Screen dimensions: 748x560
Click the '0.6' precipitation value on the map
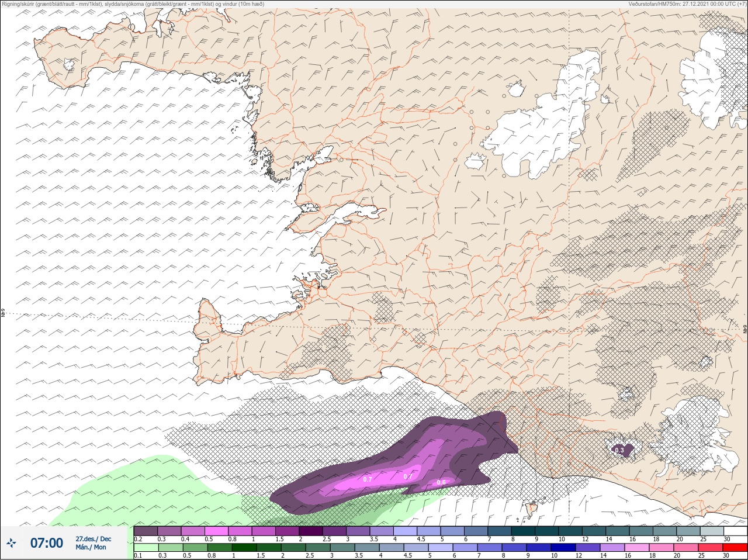[441, 482]
